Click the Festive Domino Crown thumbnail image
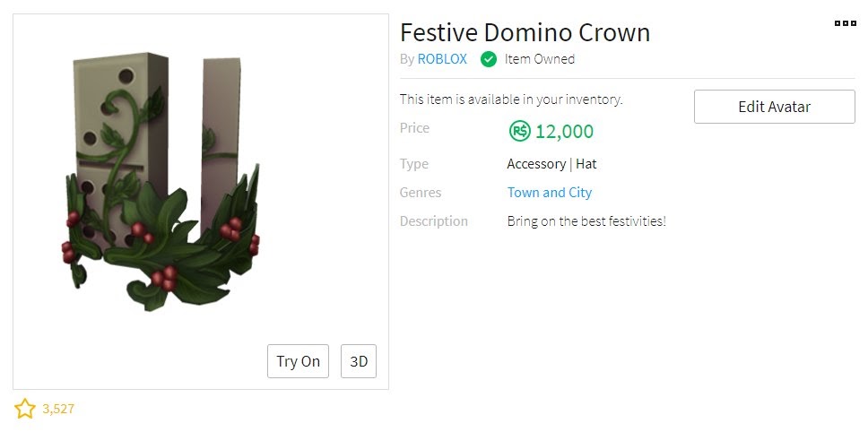Viewport: 868px width, 432px height. [161, 183]
